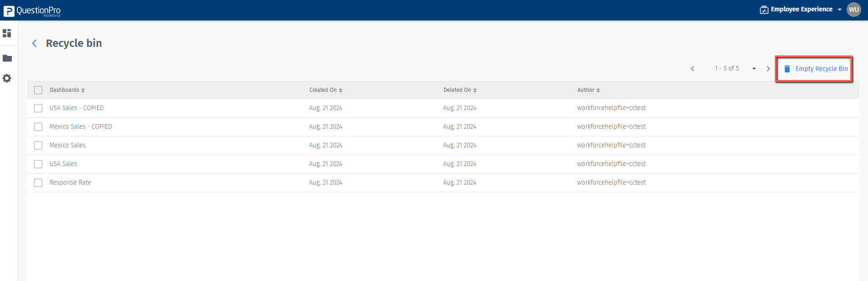This screenshot has height=281, width=868.
Task: Tick the Response Rate checkbox
Action: (x=38, y=183)
